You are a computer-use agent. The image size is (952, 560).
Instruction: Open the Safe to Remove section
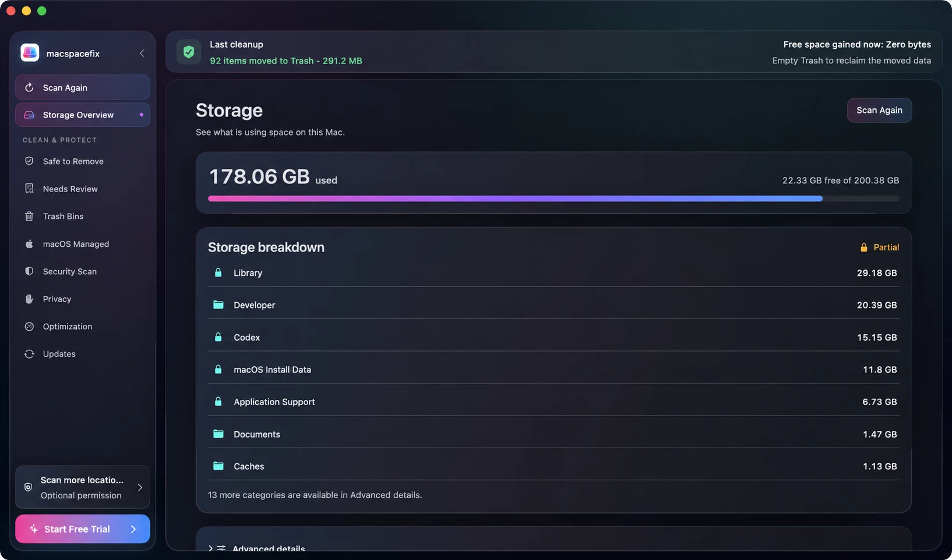pyautogui.click(x=83, y=161)
